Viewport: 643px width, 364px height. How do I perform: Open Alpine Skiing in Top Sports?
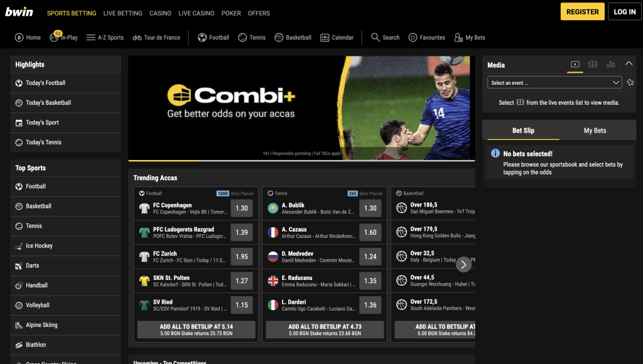(65, 325)
